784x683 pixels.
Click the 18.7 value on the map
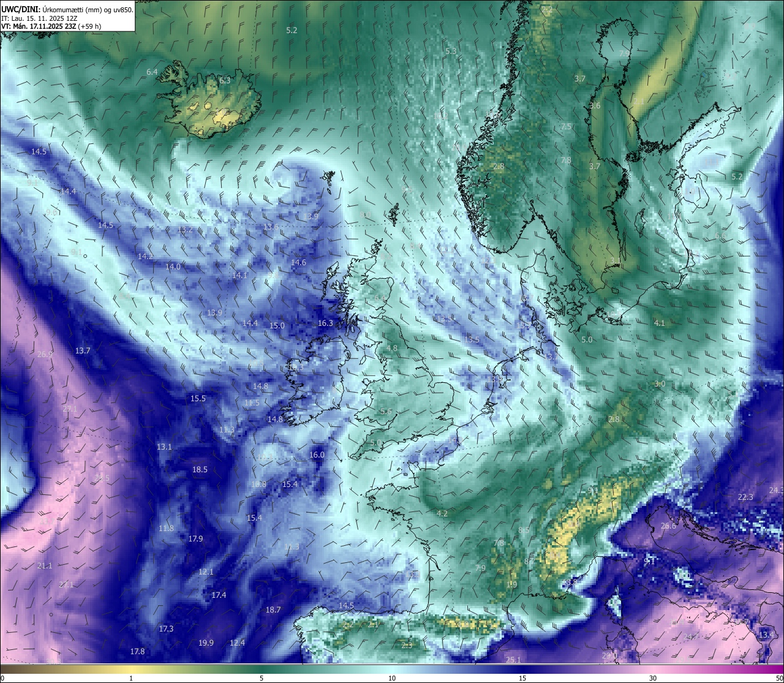273,610
